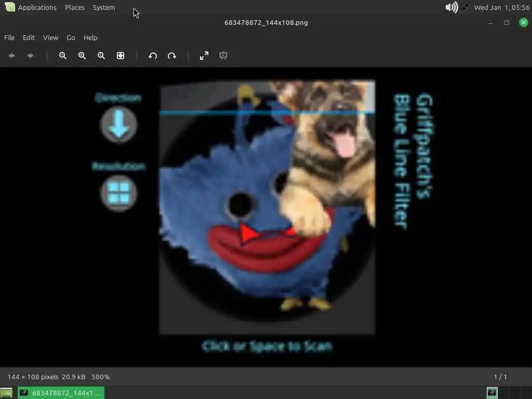Image resolution: width=532 pixels, height=399 pixels.
Task: Click the blue down arrow Direction image
Action: [x=118, y=125]
